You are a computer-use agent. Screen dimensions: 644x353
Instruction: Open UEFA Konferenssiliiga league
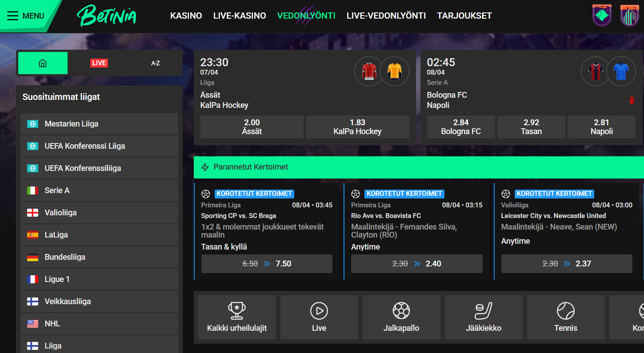pos(99,168)
